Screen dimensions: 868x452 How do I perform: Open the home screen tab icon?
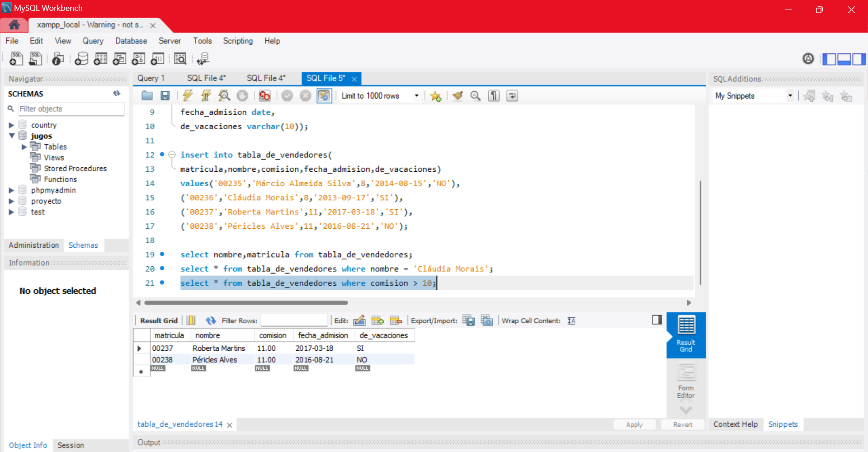pos(14,25)
